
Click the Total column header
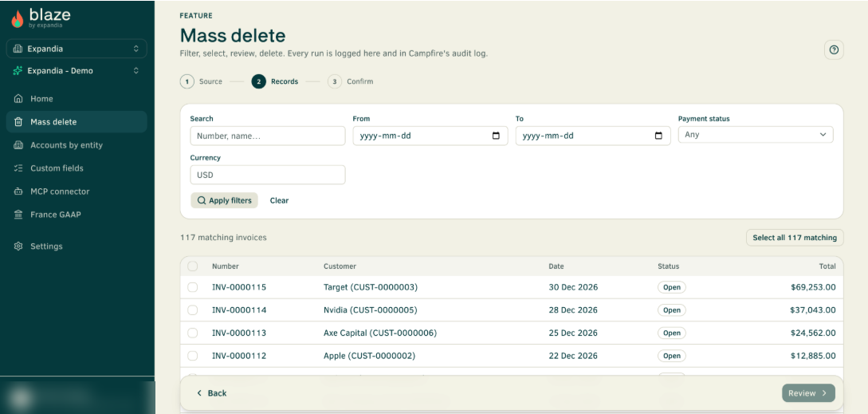coord(827,266)
